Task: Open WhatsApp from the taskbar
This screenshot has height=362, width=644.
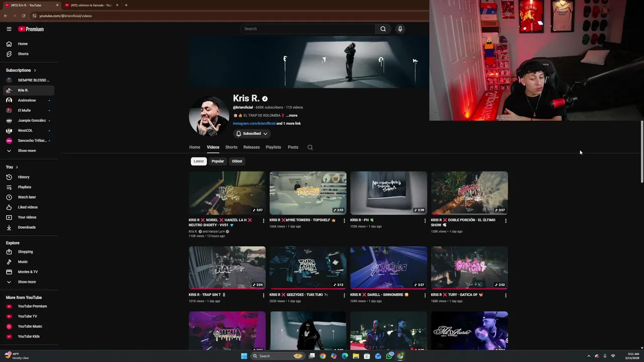Action: click(x=389, y=356)
